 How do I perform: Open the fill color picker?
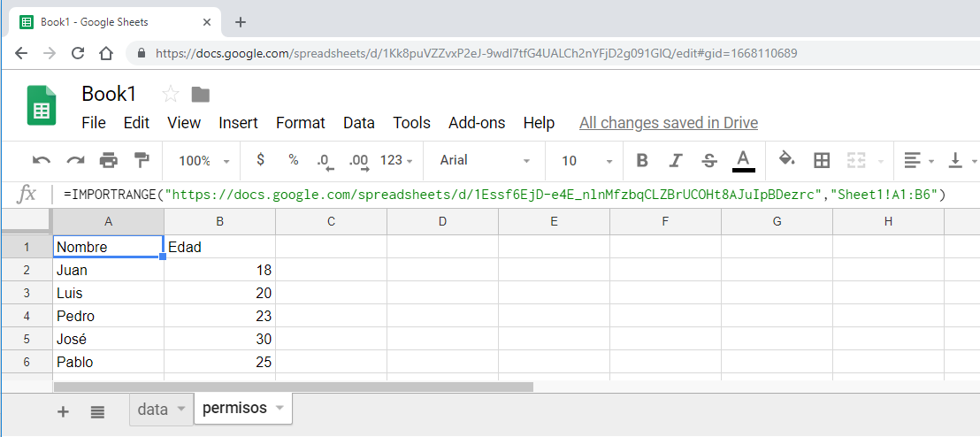click(785, 159)
